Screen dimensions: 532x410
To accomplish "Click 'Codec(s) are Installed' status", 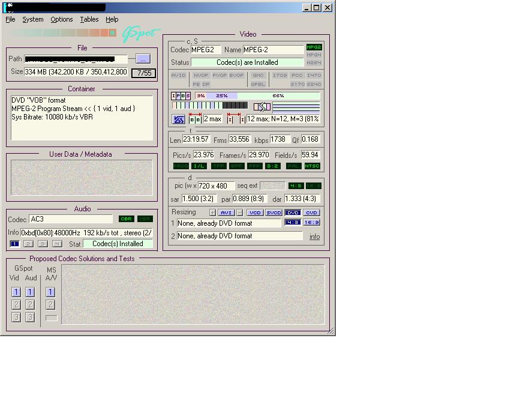I will coord(247,62).
